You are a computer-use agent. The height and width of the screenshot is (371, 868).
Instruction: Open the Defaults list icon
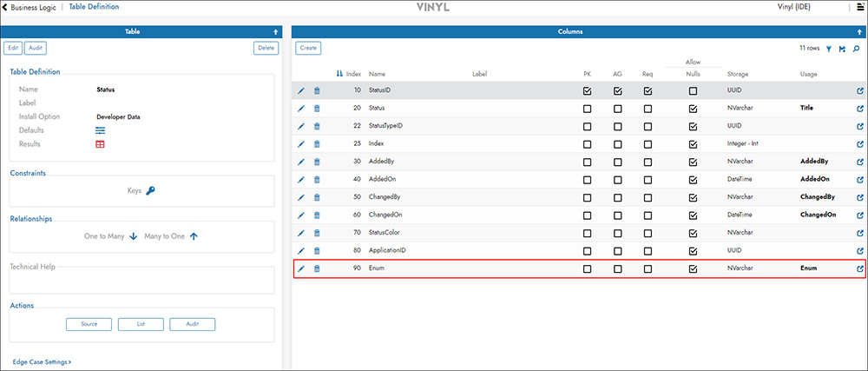click(100, 130)
